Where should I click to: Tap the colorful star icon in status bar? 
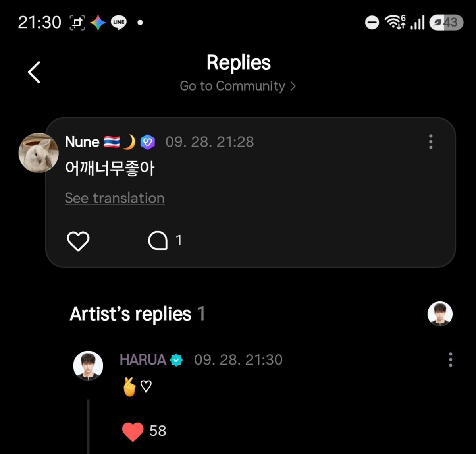98,23
